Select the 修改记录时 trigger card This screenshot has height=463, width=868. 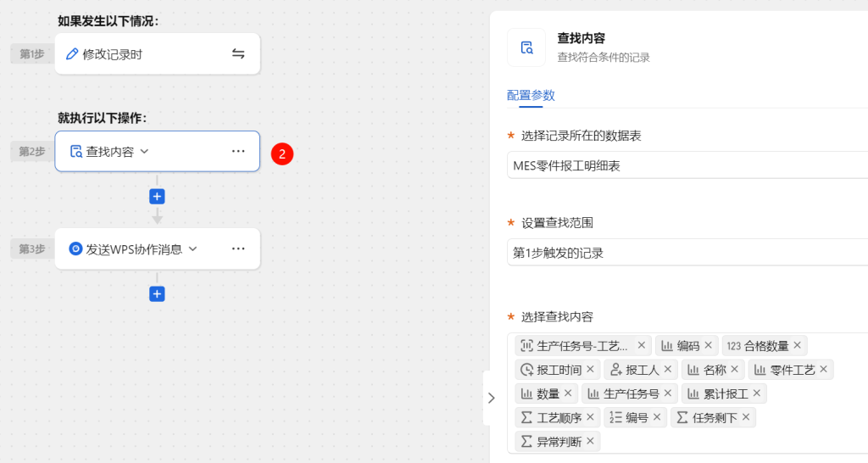(157, 53)
